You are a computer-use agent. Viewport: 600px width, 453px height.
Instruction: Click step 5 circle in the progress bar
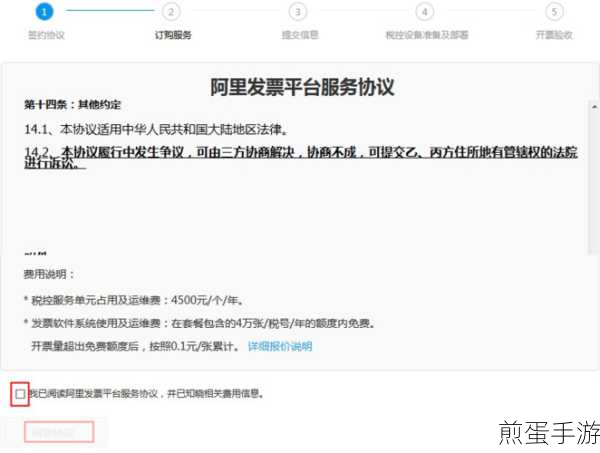554,12
